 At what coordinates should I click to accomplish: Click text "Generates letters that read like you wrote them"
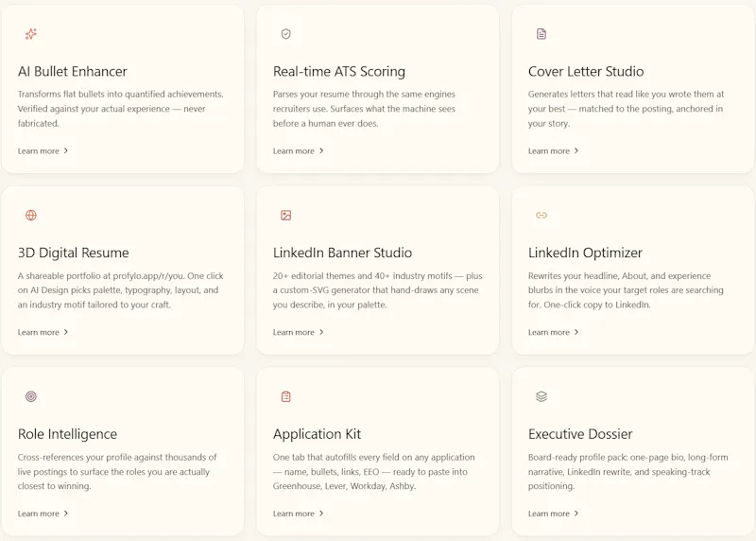click(621, 95)
